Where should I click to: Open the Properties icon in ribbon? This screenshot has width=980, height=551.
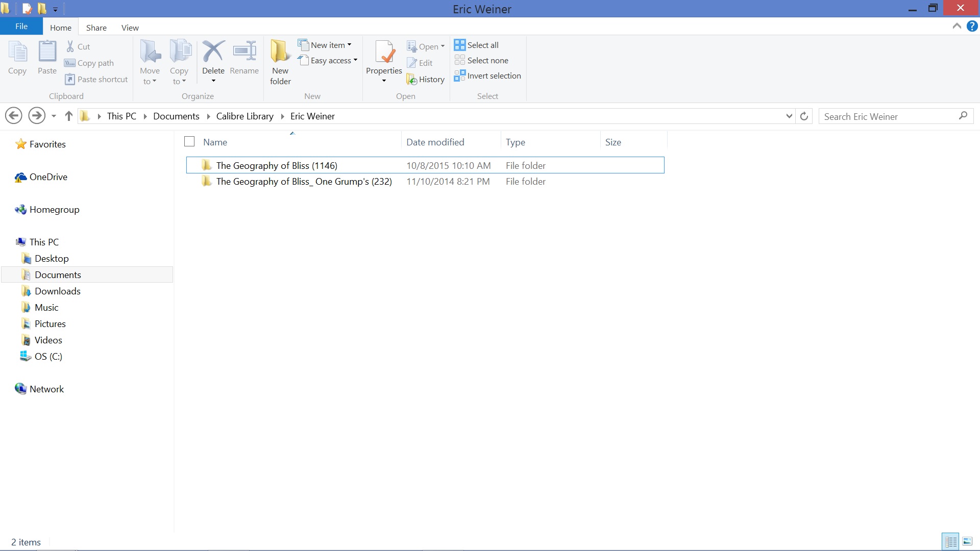pyautogui.click(x=384, y=53)
